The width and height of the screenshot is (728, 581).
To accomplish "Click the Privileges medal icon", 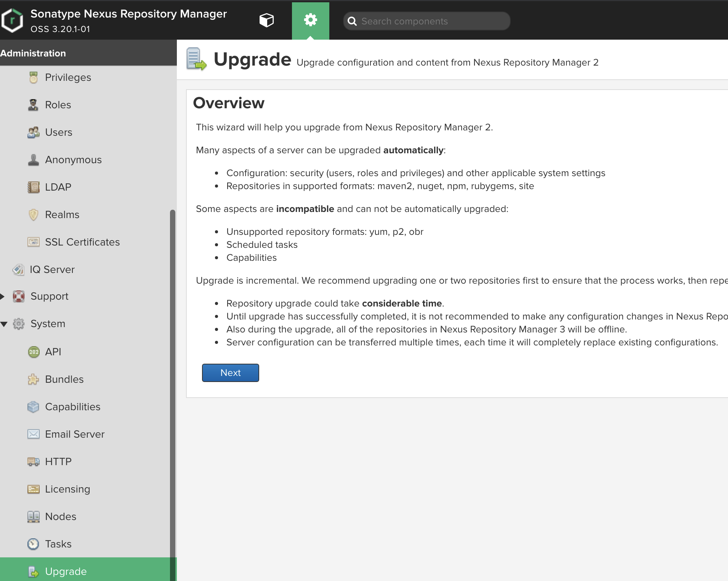I will [34, 77].
